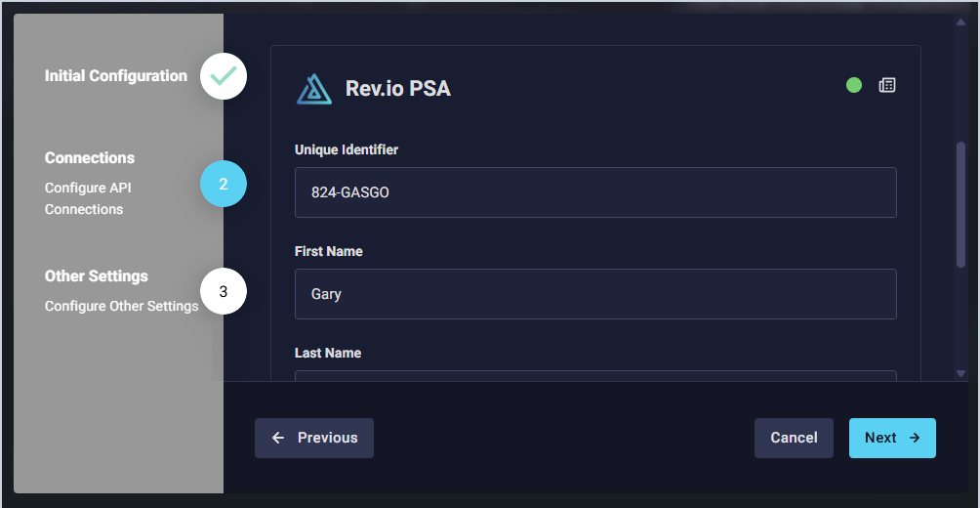Go back with the Previous button
The height and width of the screenshot is (508, 980).
(x=313, y=438)
